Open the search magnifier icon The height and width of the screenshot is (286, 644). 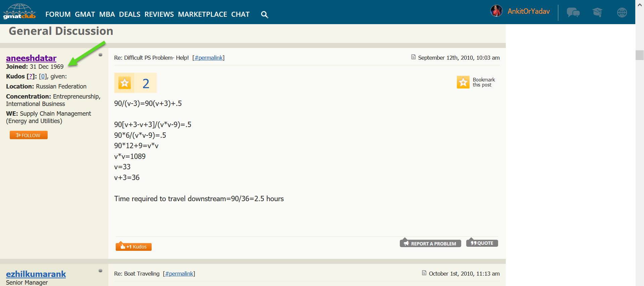click(264, 14)
